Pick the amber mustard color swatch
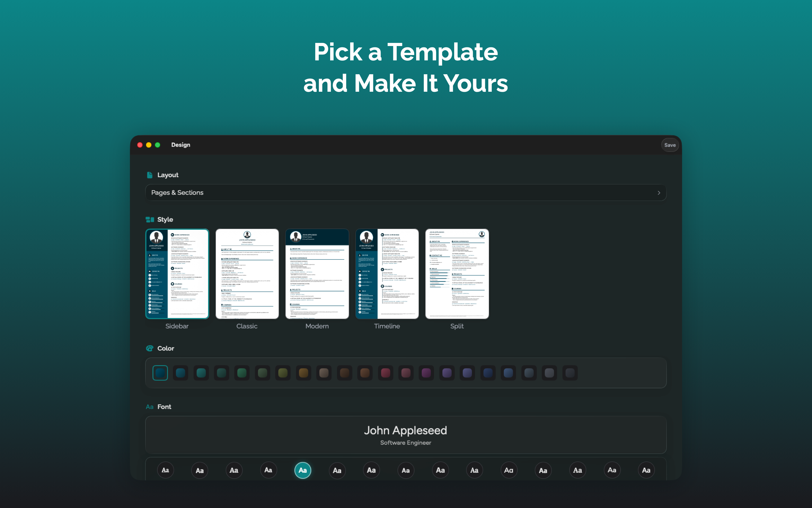This screenshot has height=508, width=812. point(304,373)
